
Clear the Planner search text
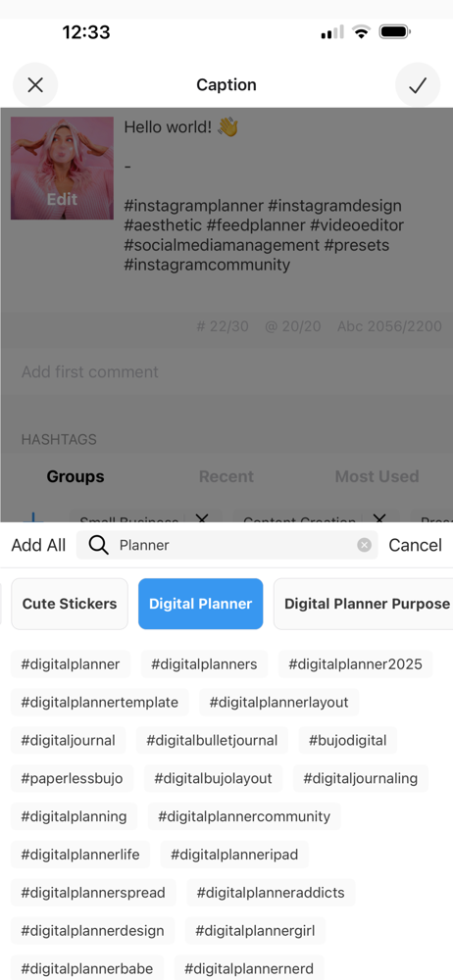coord(364,545)
